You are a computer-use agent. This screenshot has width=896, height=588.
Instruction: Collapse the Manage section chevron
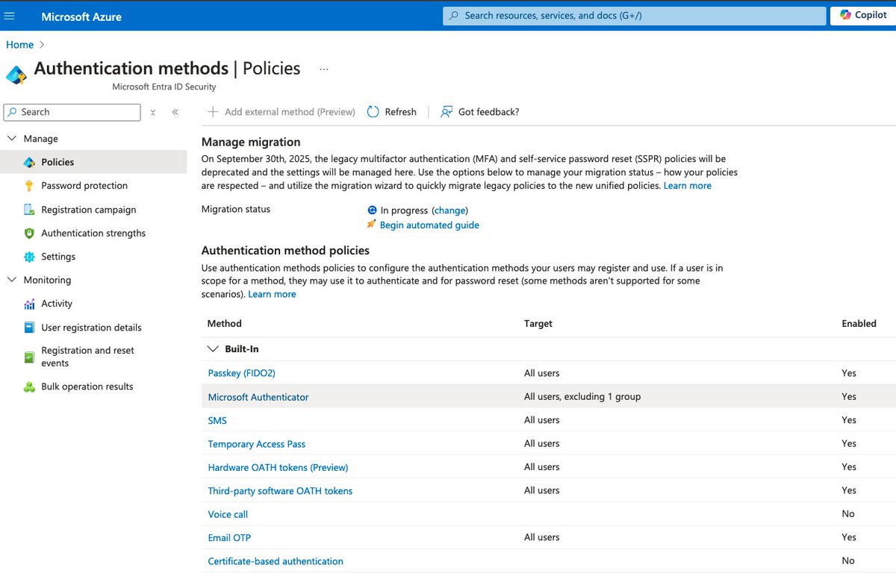click(x=11, y=139)
